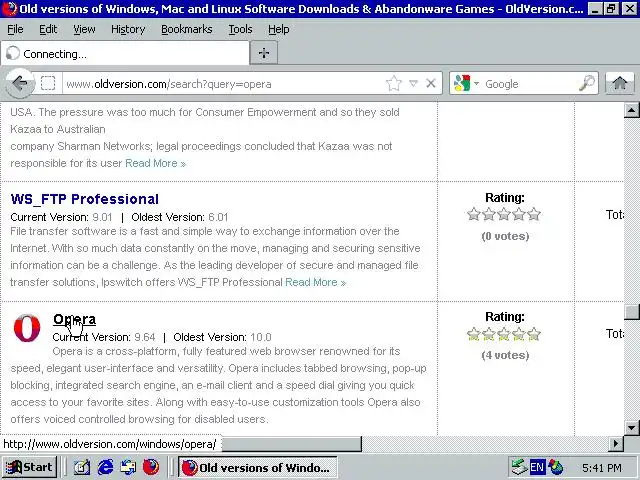Open the File menu
The width and height of the screenshot is (640, 480).
[15, 29]
